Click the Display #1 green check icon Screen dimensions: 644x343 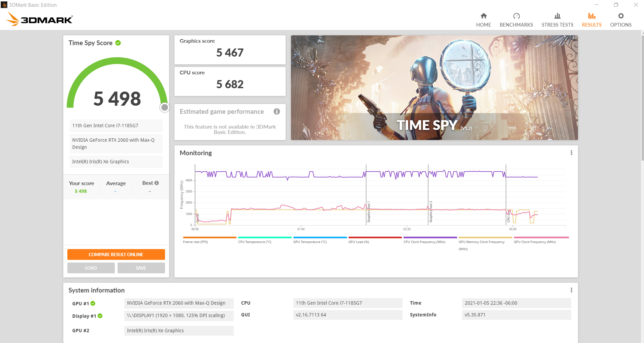(100, 316)
